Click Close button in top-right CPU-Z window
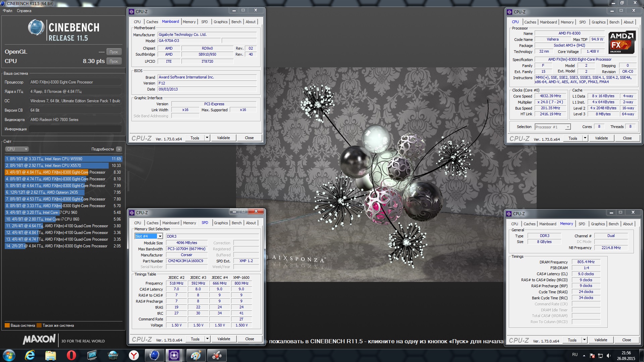This screenshot has width=644, height=362. pyautogui.click(x=627, y=138)
